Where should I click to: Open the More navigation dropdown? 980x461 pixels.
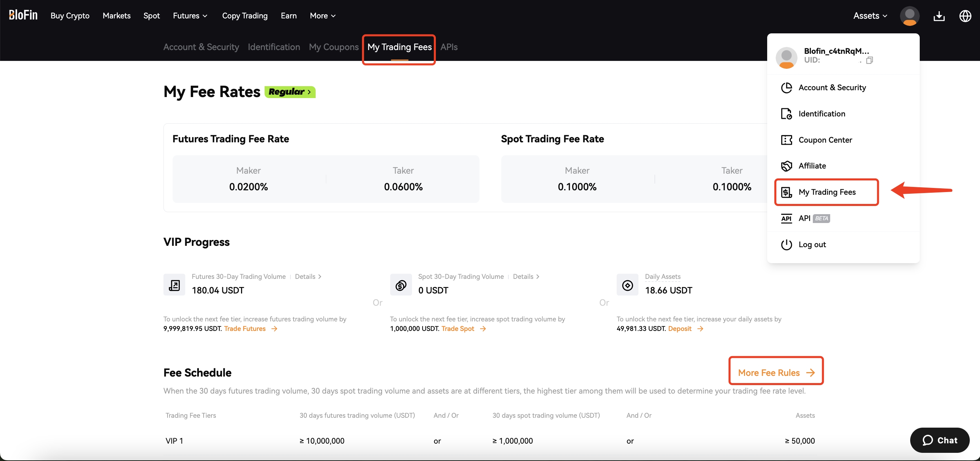pos(322,16)
